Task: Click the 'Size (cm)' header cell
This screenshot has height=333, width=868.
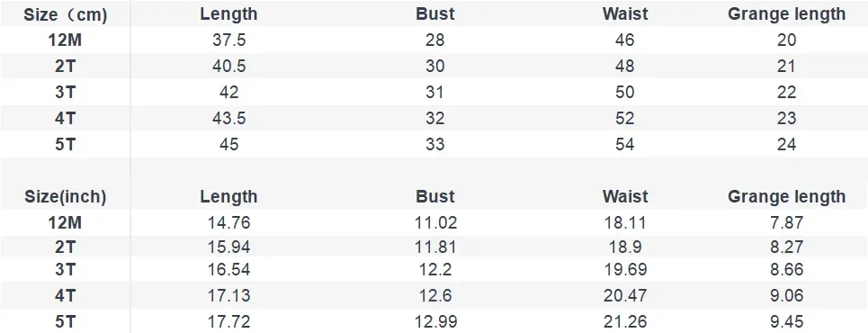Action: click(65, 15)
